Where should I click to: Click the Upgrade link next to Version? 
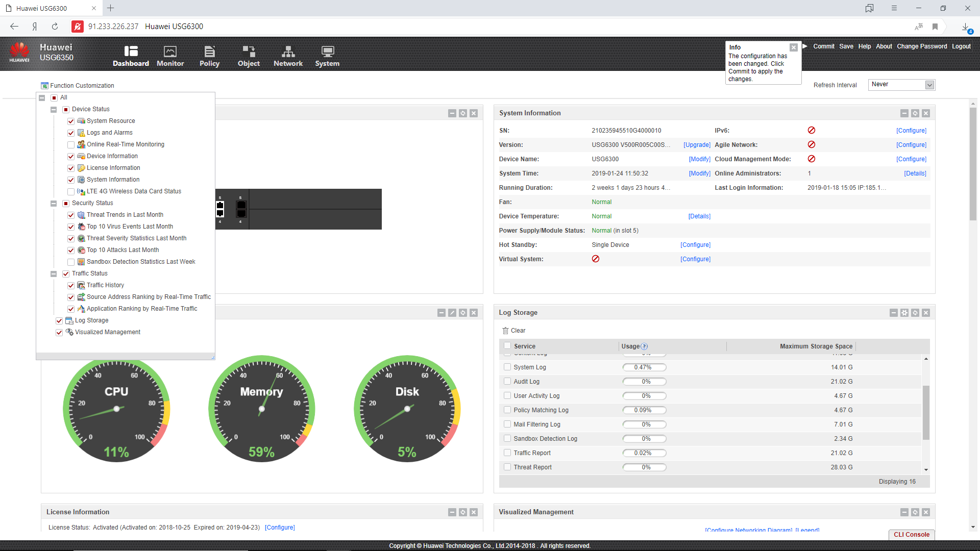(697, 145)
